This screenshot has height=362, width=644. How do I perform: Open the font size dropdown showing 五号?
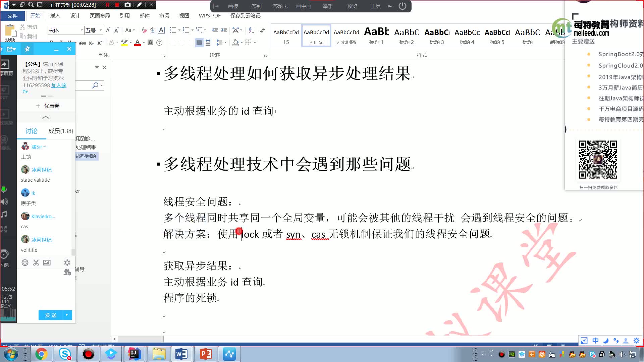point(100,30)
